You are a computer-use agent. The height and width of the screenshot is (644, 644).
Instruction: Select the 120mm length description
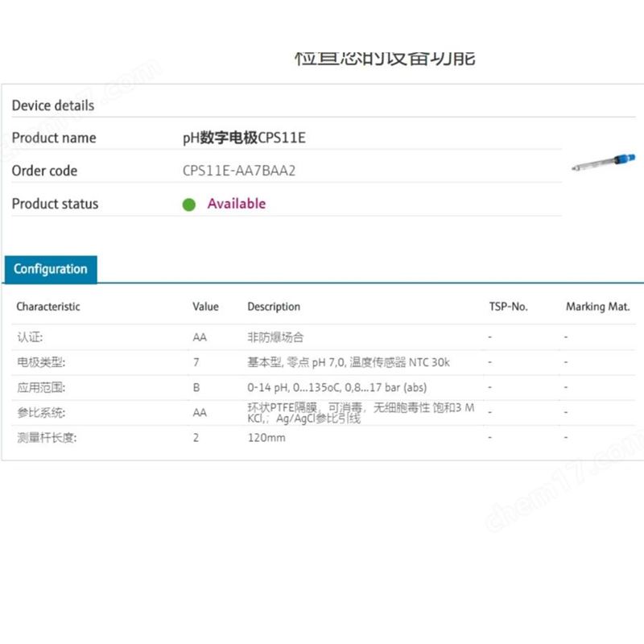point(266,438)
